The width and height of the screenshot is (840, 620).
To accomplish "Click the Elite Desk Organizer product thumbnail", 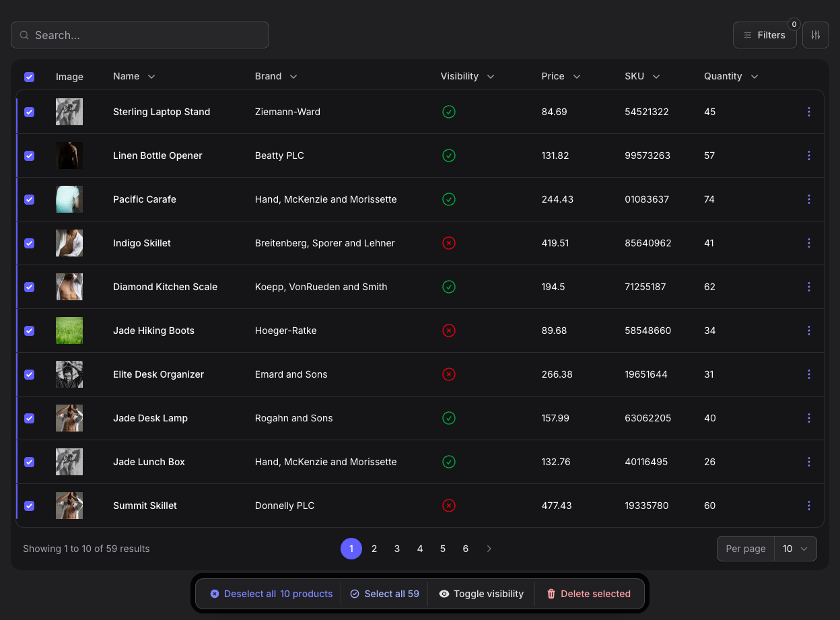I will (x=69, y=374).
